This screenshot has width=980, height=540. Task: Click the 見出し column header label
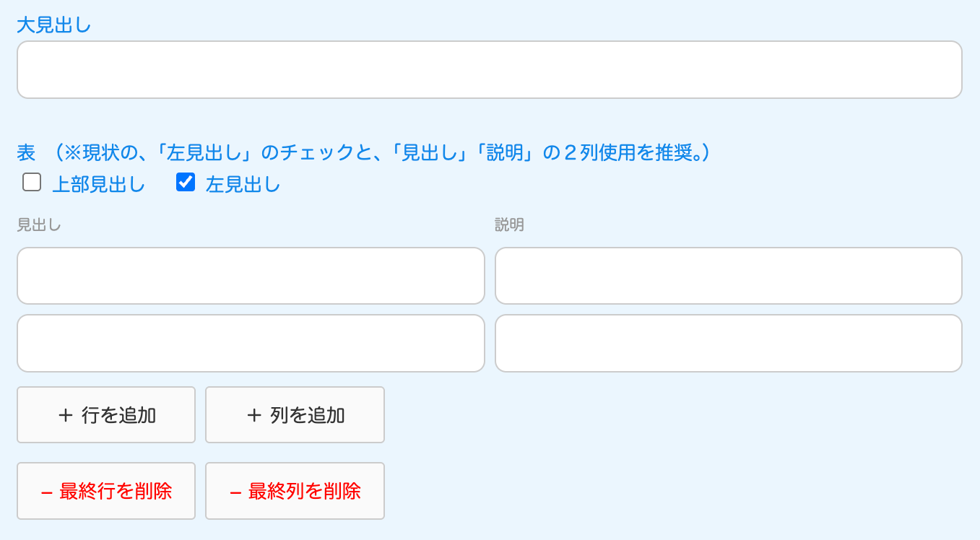pyautogui.click(x=39, y=225)
